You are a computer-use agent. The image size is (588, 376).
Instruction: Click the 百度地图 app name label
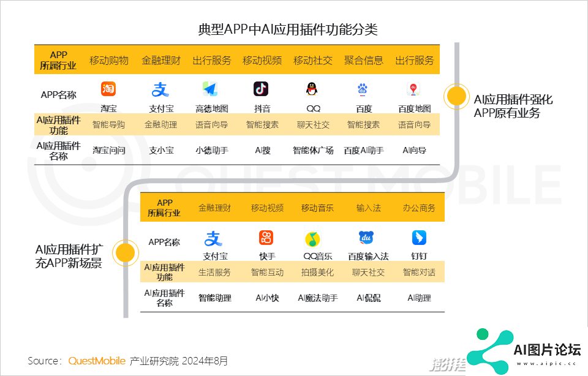pyautogui.click(x=415, y=109)
